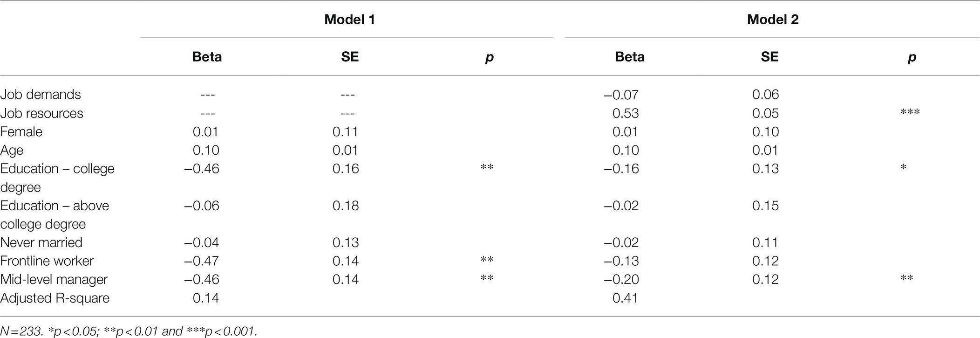The image size is (980, 338).
Task: Click Education – above college degree label
Action: [x=54, y=215]
